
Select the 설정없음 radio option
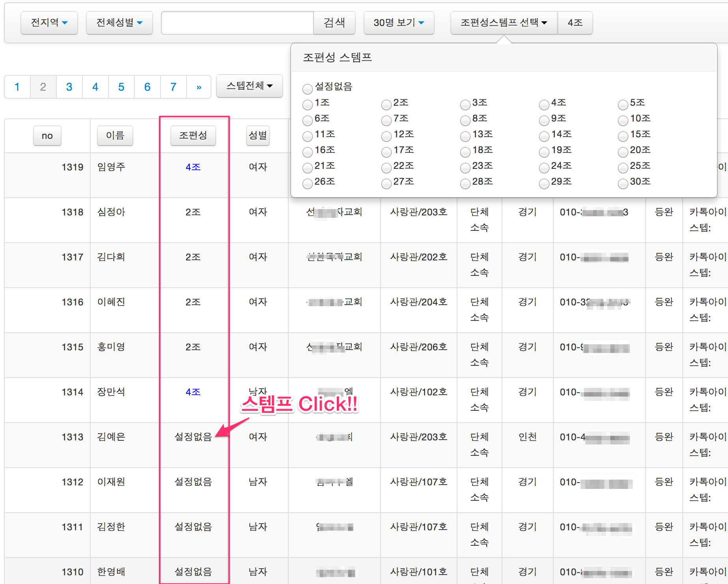point(308,89)
